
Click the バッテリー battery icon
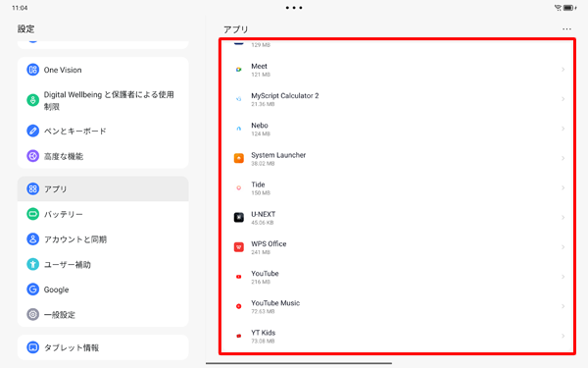[x=32, y=214]
